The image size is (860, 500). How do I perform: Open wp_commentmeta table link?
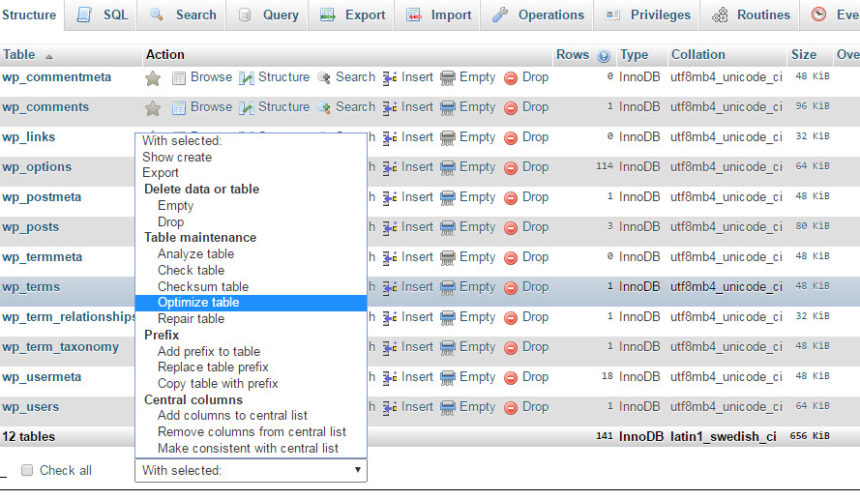pos(56,77)
